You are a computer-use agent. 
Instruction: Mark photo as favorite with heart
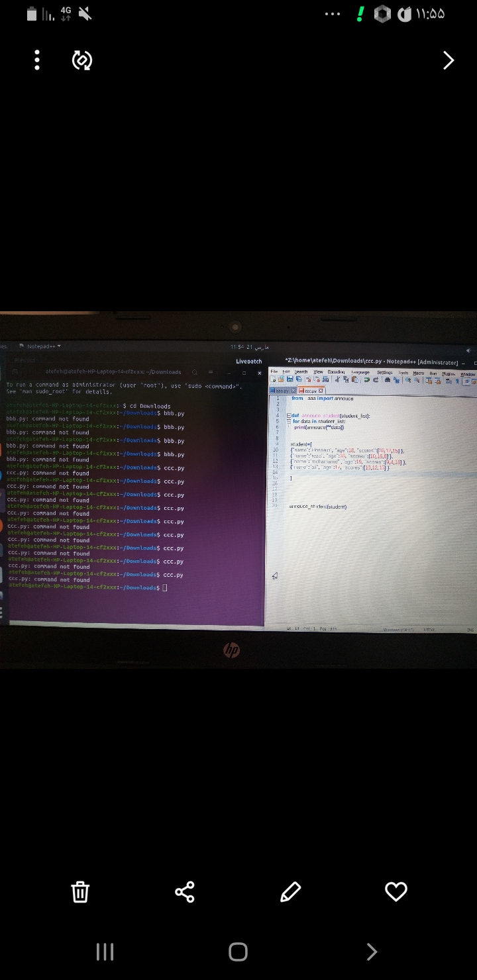[x=396, y=891]
